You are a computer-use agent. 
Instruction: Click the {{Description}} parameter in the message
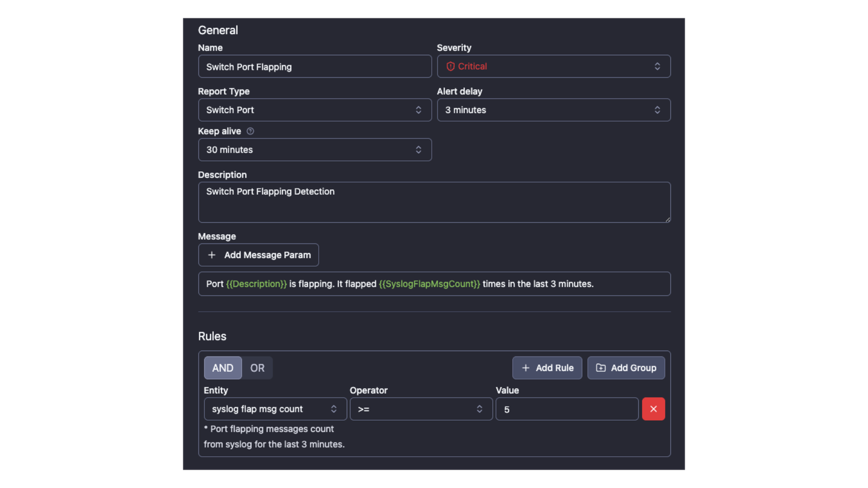(256, 284)
